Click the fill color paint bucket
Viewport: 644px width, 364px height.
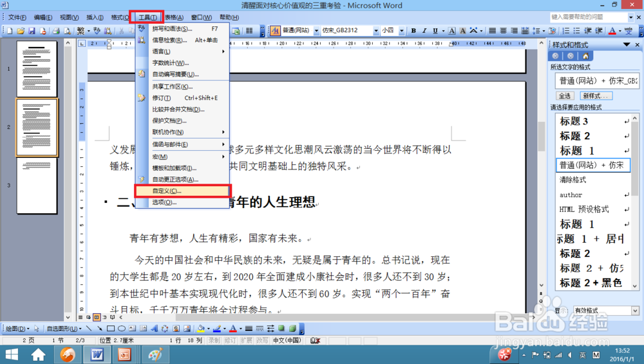pos(201,329)
